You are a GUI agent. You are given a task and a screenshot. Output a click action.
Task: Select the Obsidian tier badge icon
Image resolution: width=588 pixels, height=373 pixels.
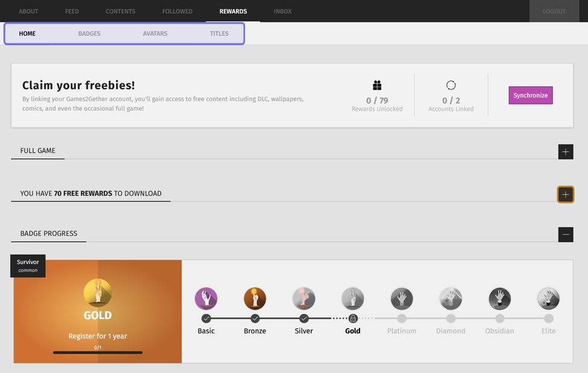click(499, 298)
